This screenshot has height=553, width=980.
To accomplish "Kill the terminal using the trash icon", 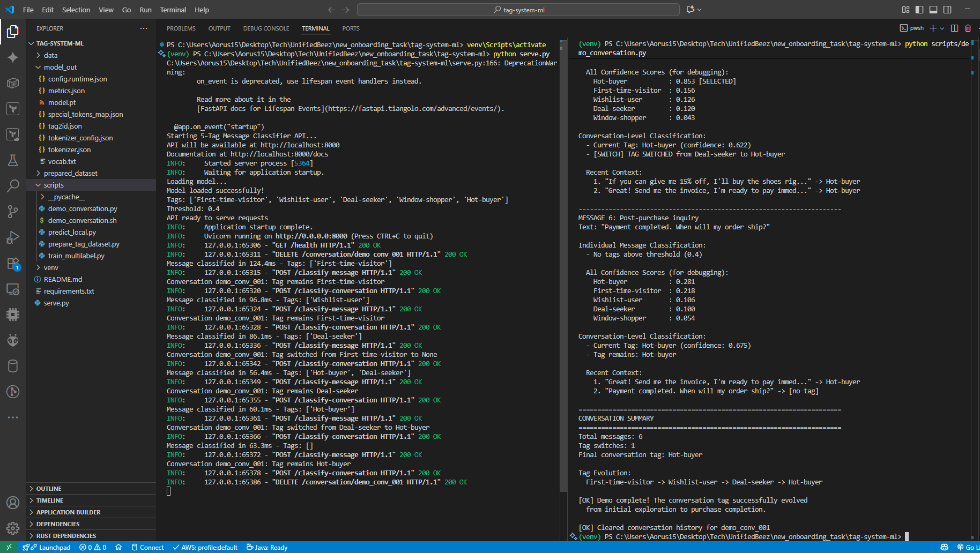I will click(968, 28).
